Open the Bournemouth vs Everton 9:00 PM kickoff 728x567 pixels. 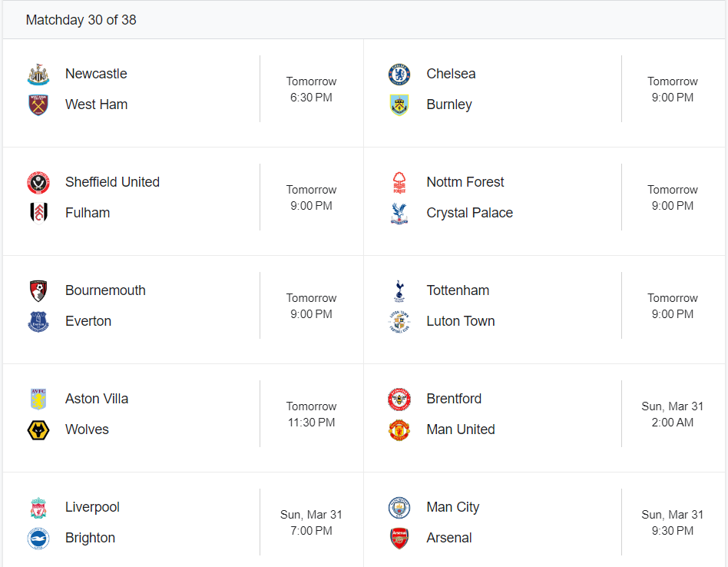pos(311,306)
